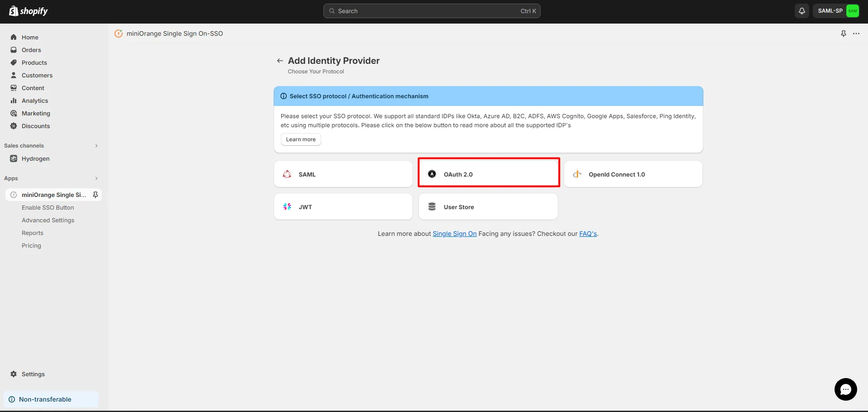The width and height of the screenshot is (868, 412).
Task: Click the OpenId Connect icon
Action: pos(577,174)
